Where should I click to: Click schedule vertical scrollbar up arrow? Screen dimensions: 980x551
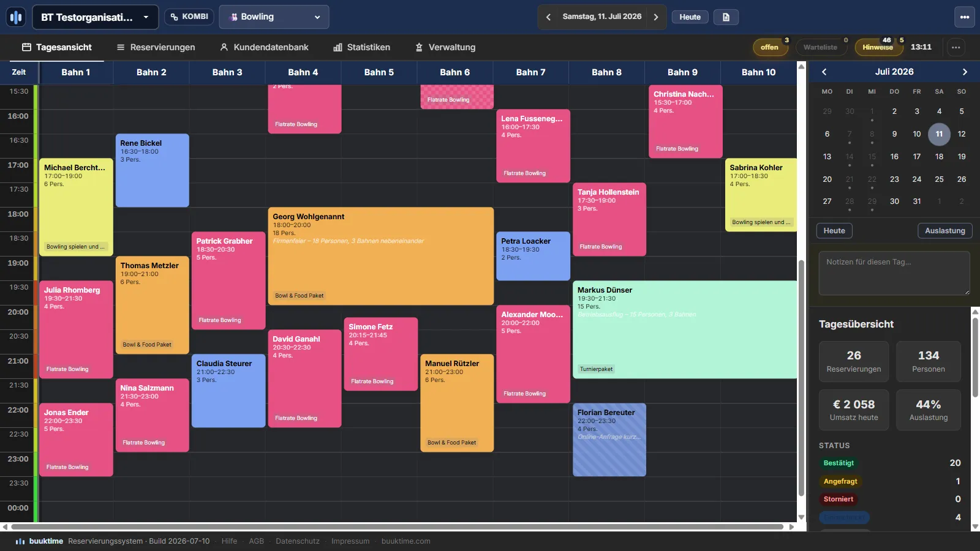click(801, 66)
